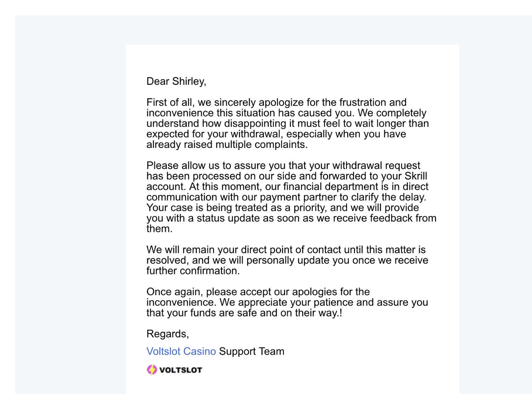This screenshot has width=532, height=394.
Task: Click the VOLTSLOT wordmark beside the logo
Action: coord(181,370)
